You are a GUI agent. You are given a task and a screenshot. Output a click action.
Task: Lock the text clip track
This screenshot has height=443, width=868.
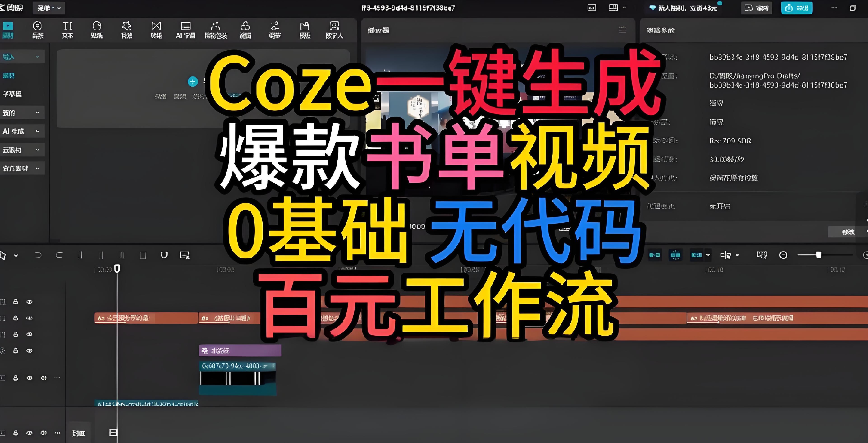[16, 318]
